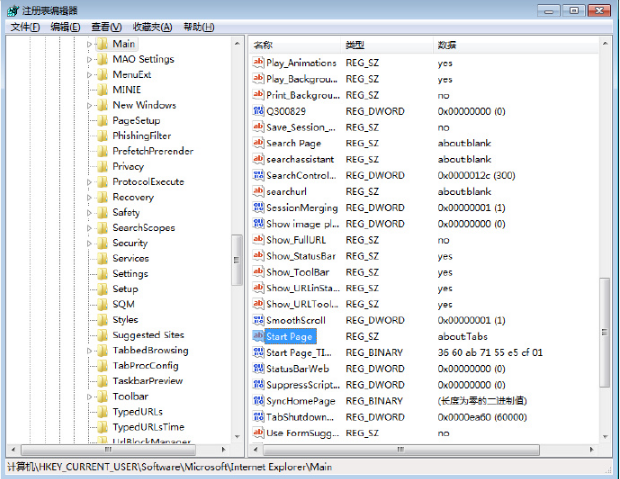Image resolution: width=620 pixels, height=479 pixels.
Task: Open the 文件(F) menu
Action: tap(25, 27)
